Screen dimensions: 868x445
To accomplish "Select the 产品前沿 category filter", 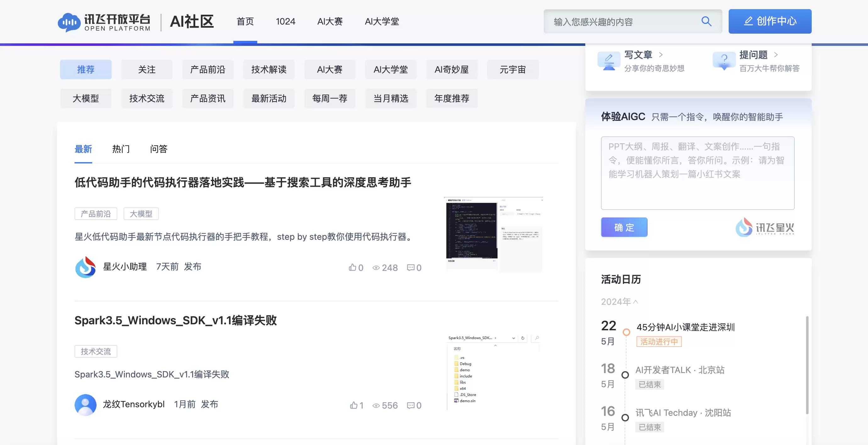I will point(208,69).
